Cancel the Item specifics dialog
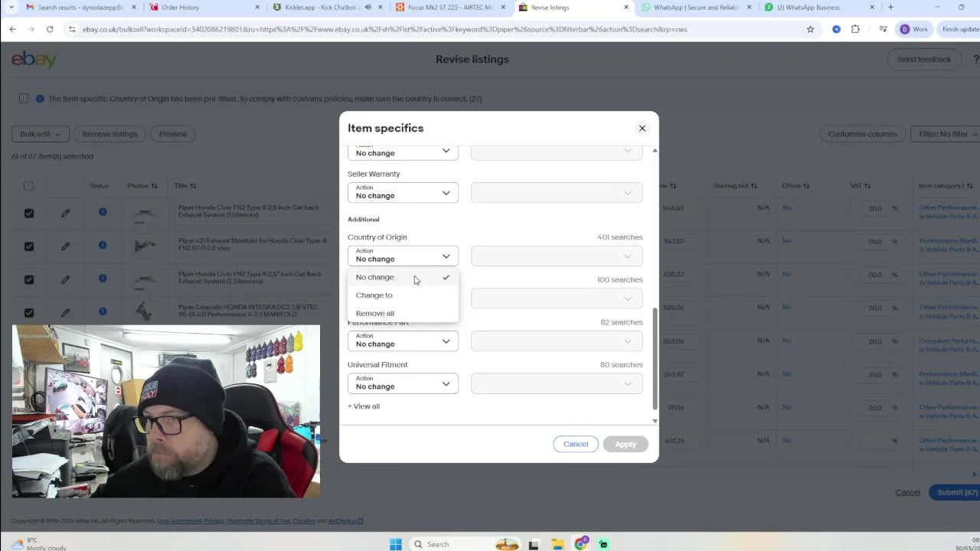 (576, 444)
